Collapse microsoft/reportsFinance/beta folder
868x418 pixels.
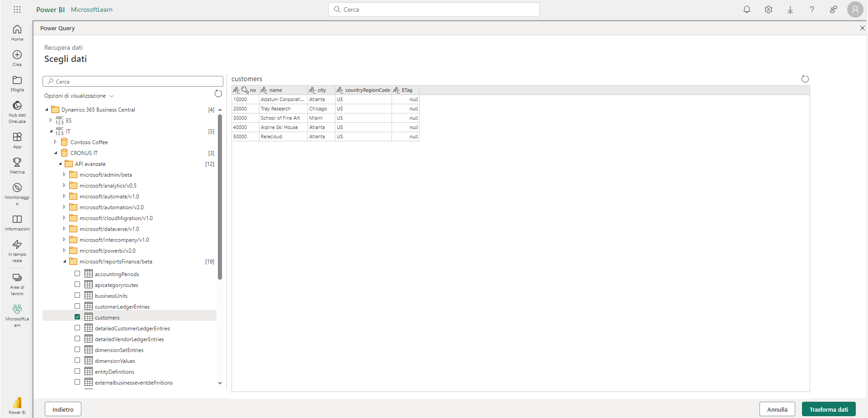pos(65,261)
